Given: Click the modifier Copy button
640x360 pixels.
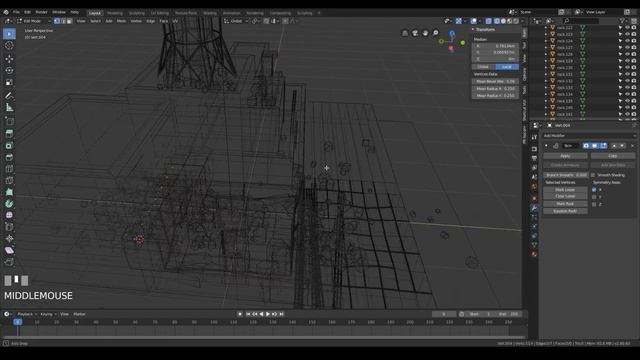Looking at the screenshot, I should tap(613, 156).
